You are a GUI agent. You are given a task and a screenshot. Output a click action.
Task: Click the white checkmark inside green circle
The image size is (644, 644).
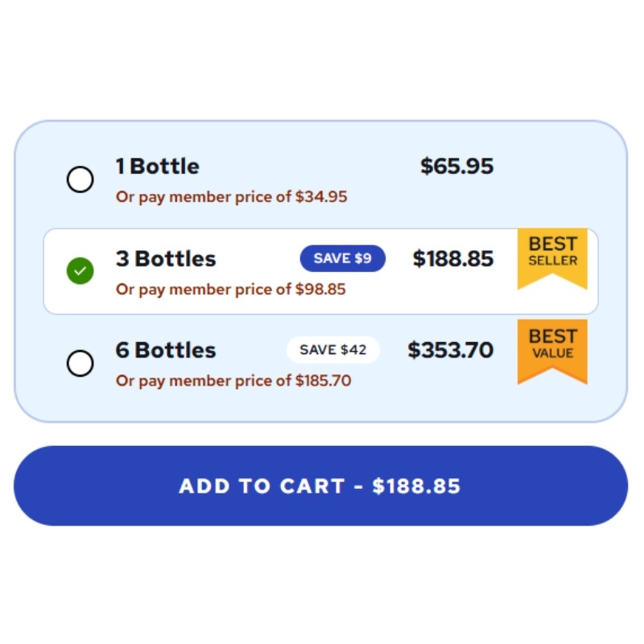pos(80,270)
